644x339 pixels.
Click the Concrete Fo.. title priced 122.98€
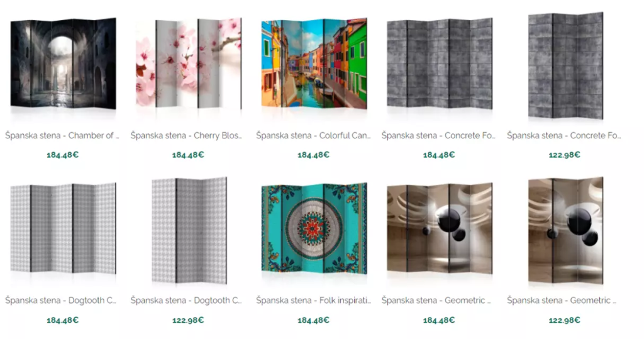point(564,136)
